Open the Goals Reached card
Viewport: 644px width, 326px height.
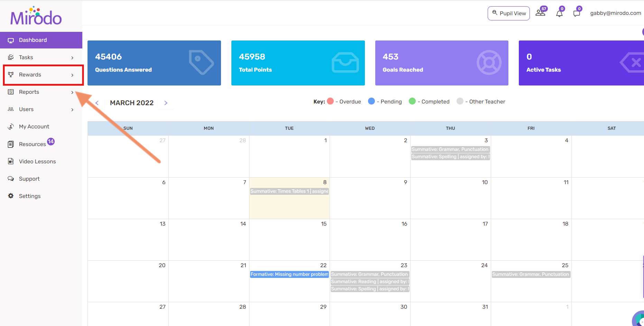[442, 63]
